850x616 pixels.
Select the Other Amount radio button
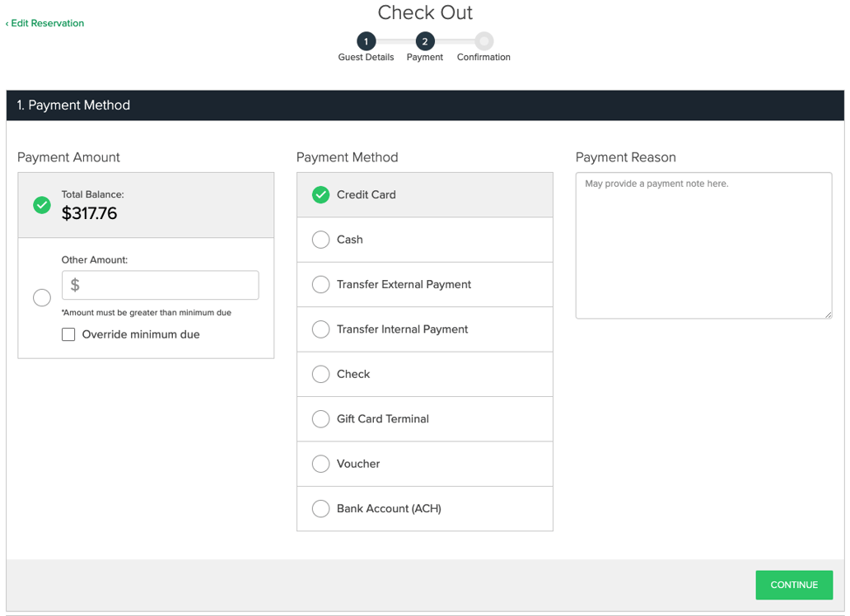42,297
